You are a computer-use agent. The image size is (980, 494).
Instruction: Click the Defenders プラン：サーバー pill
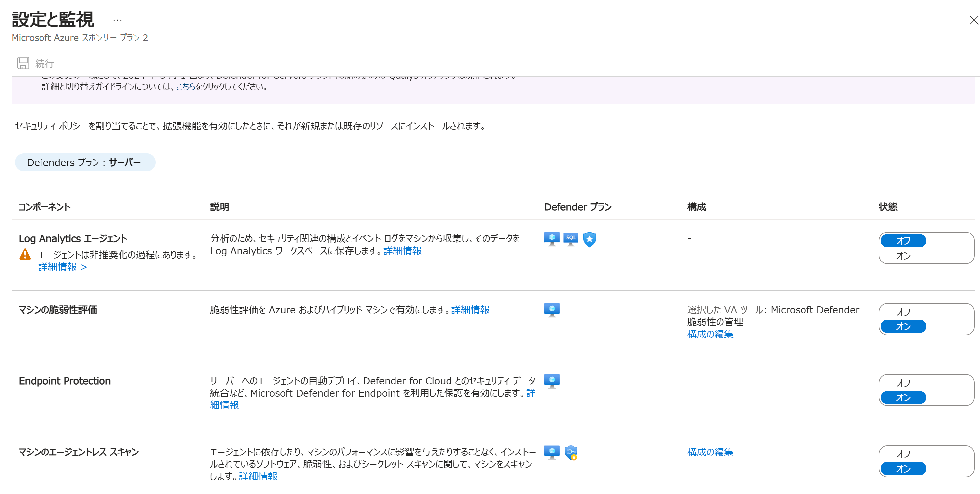[85, 162]
